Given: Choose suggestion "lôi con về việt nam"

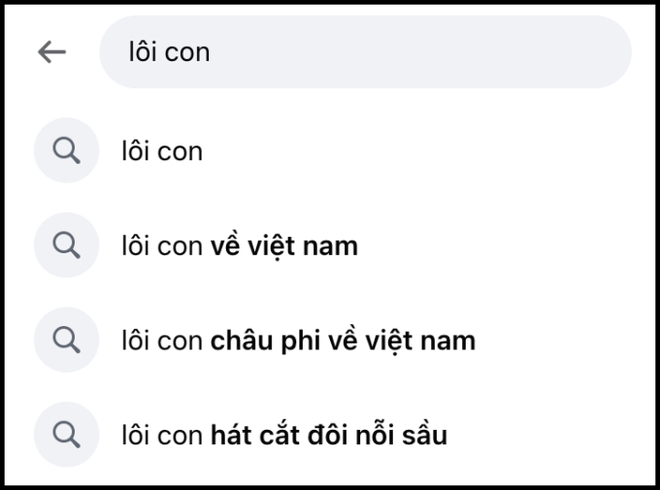Looking at the screenshot, I should click(237, 245).
